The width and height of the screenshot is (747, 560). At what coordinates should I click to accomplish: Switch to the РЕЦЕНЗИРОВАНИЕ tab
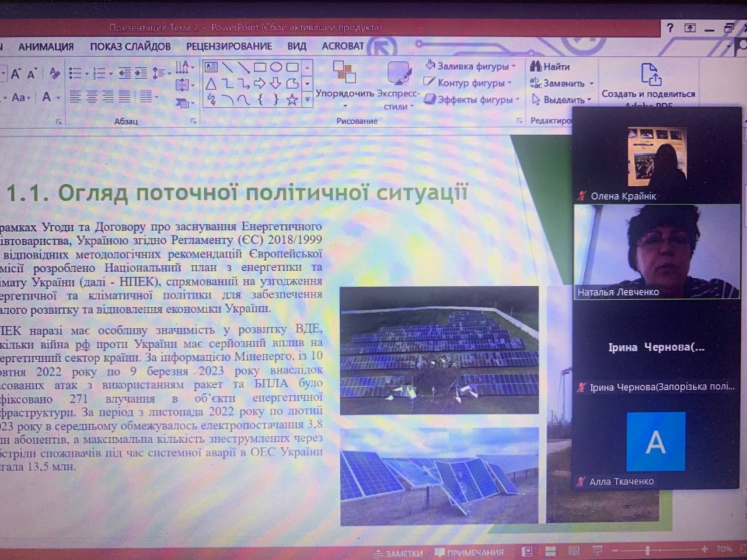(229, 46)
